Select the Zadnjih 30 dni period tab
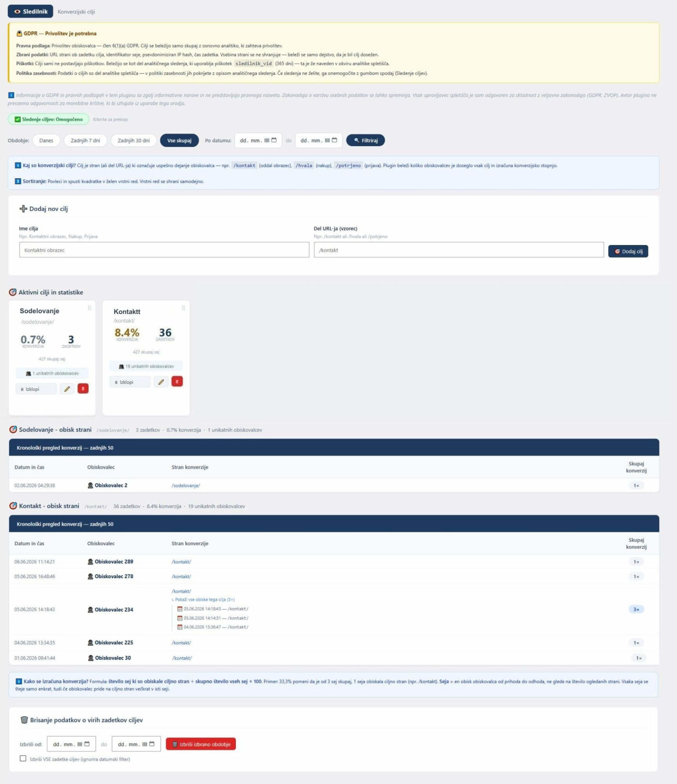Viewport: 677px width, 784px height. pos(133,140)
